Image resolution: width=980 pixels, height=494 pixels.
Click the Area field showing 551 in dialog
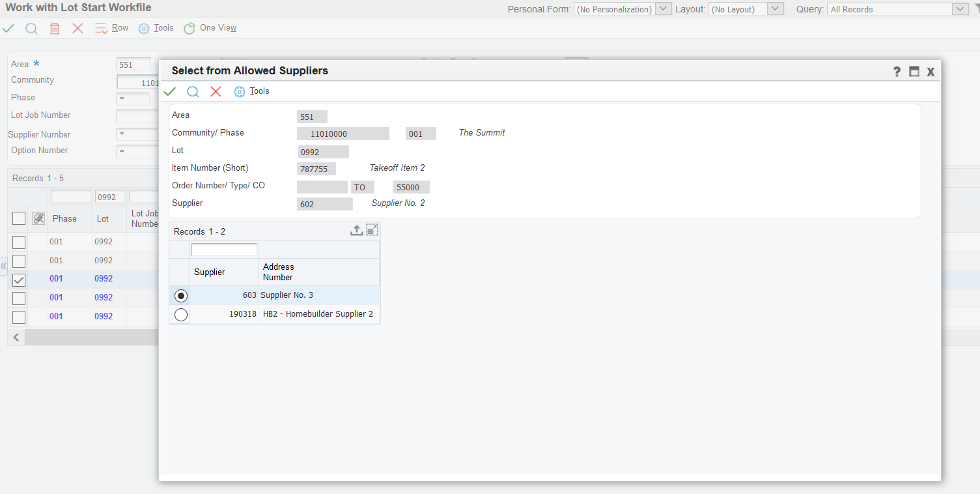(312, 117)
